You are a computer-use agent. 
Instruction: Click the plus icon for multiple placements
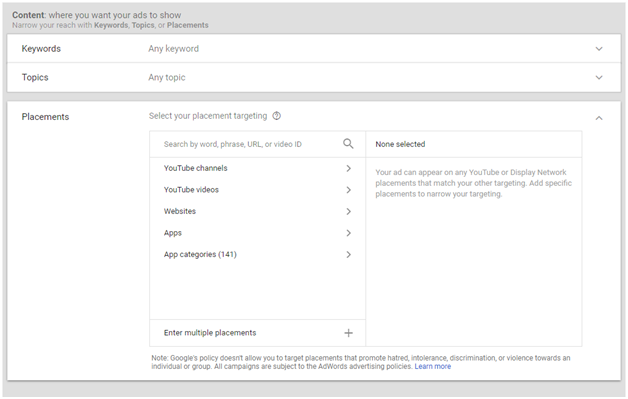tap(348, 333)
